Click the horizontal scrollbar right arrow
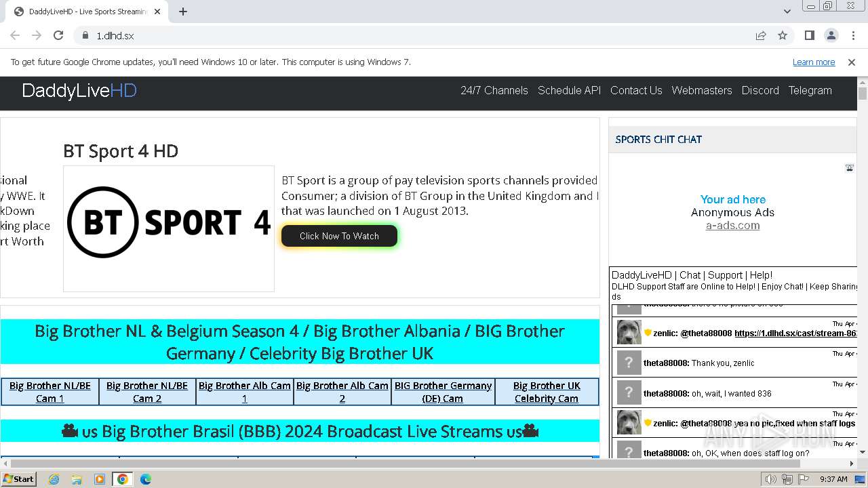This screenshot has height=488, width=868. (x=852, y=464)
